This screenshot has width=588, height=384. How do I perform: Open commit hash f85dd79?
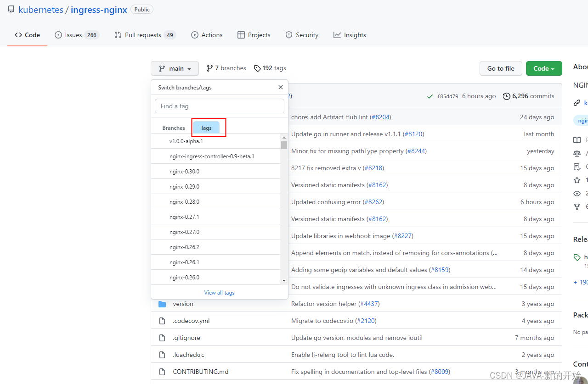447,96
